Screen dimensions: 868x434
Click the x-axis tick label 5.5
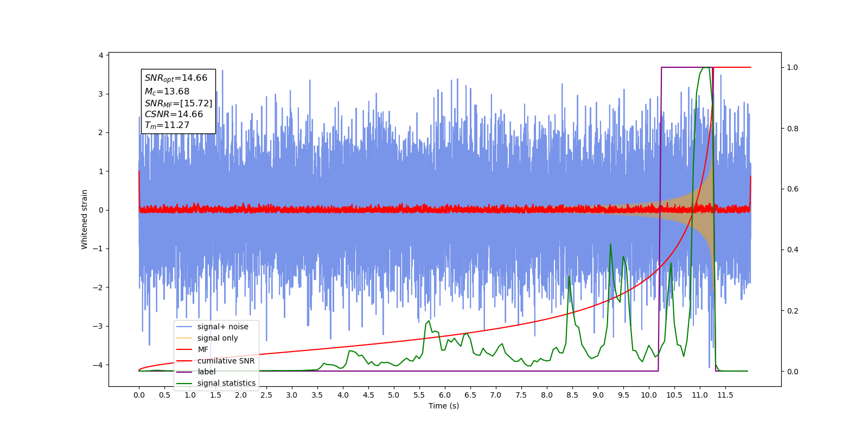tap(419, 395)
